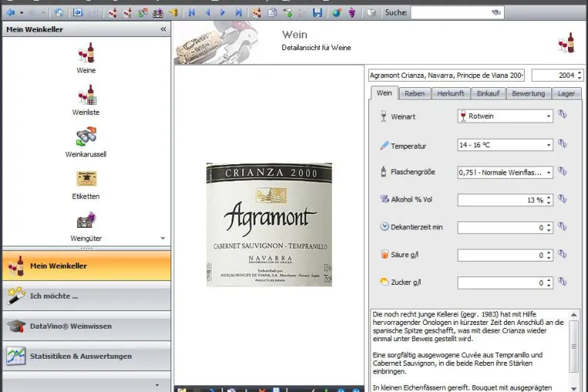
Task: Click the link icon beside Flaschengröße
Action: [x=562, y=171]
